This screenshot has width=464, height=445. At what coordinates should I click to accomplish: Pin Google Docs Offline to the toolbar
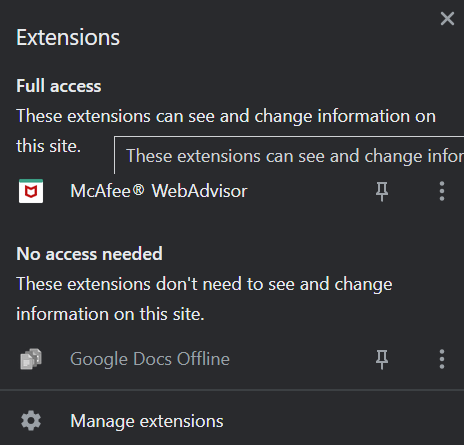tap(382, 359)
